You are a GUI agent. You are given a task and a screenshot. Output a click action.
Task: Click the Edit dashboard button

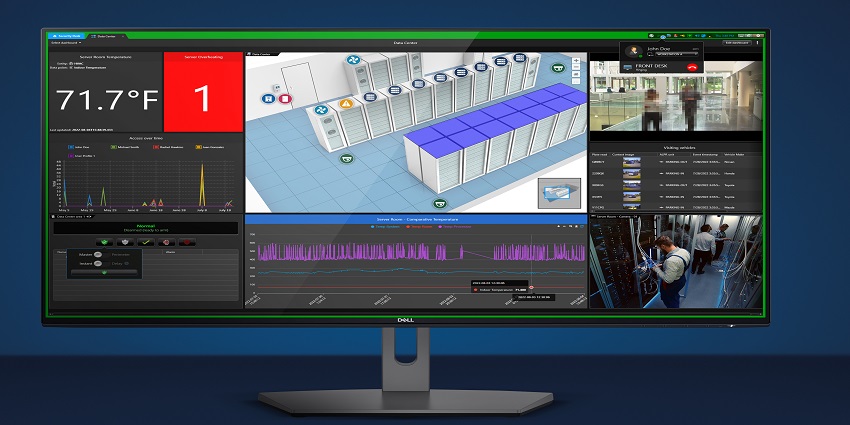tap(737, 42)
